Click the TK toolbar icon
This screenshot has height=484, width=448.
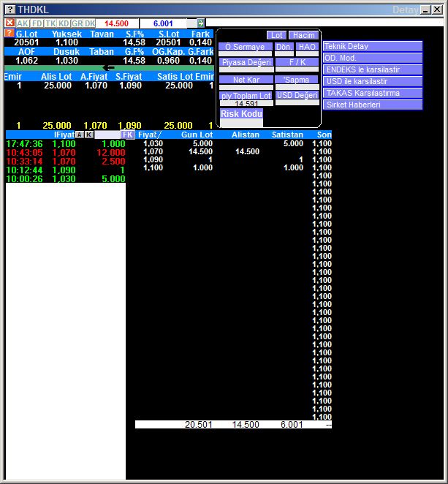50,23
